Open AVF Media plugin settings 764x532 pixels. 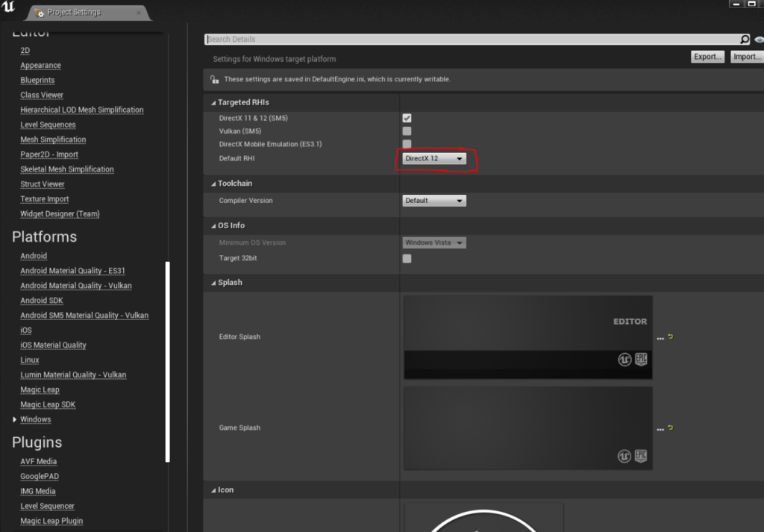[x=39, y=462]
